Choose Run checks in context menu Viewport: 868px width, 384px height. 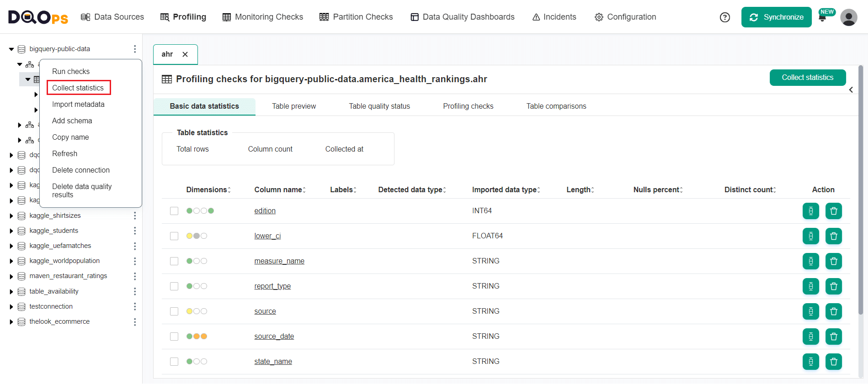pyautogui.click(x=71, y=71)
